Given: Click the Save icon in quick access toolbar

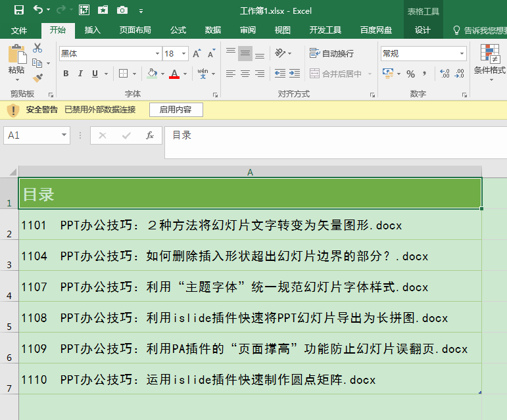Looking at the screenshot, I should click(x=19, y=10).
